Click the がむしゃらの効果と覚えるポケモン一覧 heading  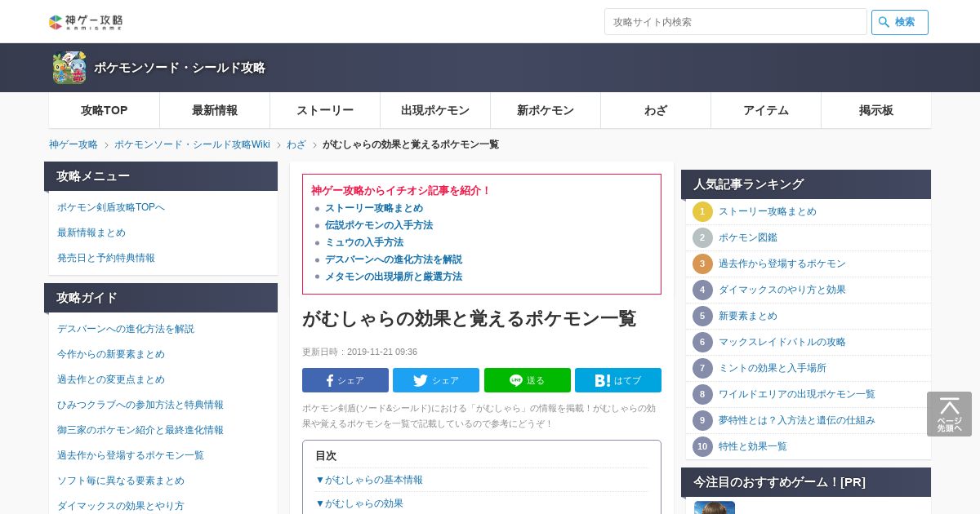(470, 318)
